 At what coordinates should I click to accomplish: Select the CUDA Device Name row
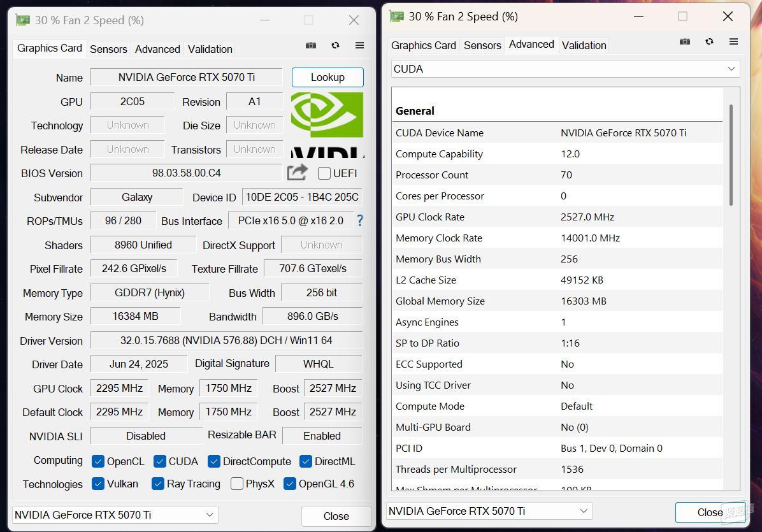557,133
